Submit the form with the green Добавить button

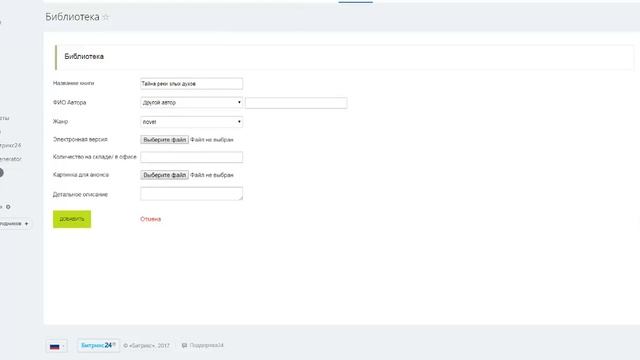click(72, 219)
